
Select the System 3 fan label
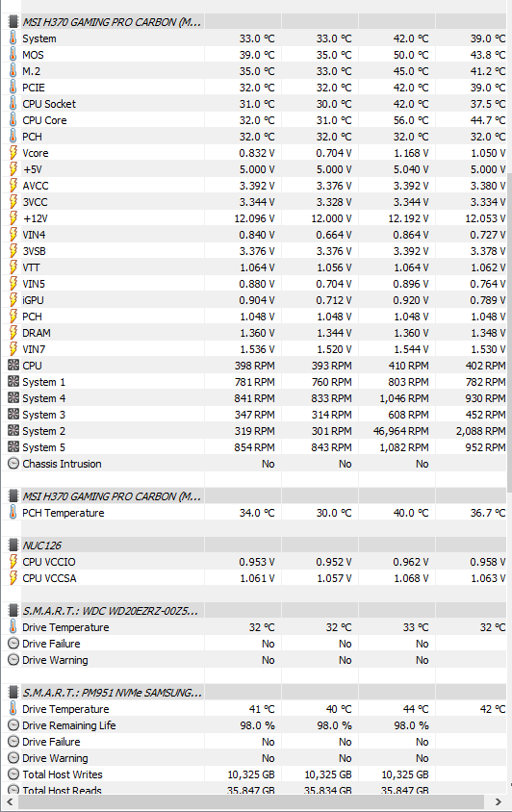[44, 415]
